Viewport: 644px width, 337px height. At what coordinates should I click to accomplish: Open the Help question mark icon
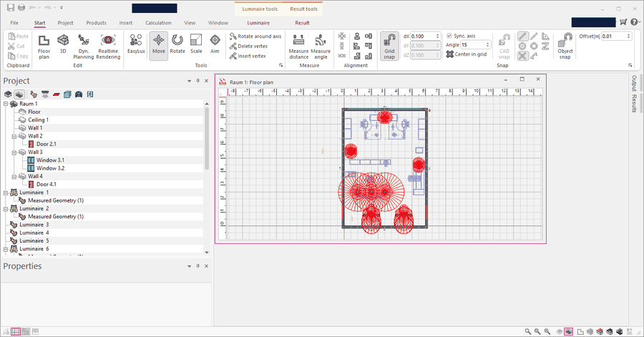coord(634,22)
